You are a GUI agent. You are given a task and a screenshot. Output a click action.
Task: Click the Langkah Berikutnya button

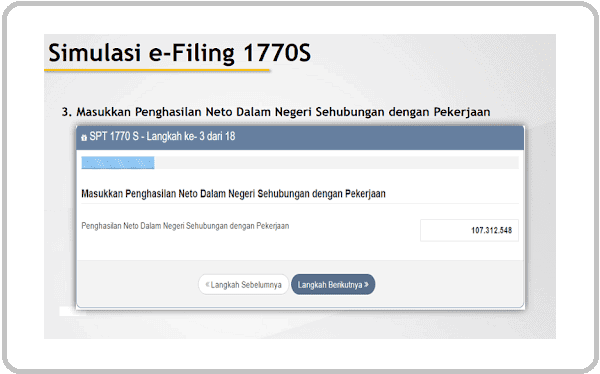pos(333,284)
